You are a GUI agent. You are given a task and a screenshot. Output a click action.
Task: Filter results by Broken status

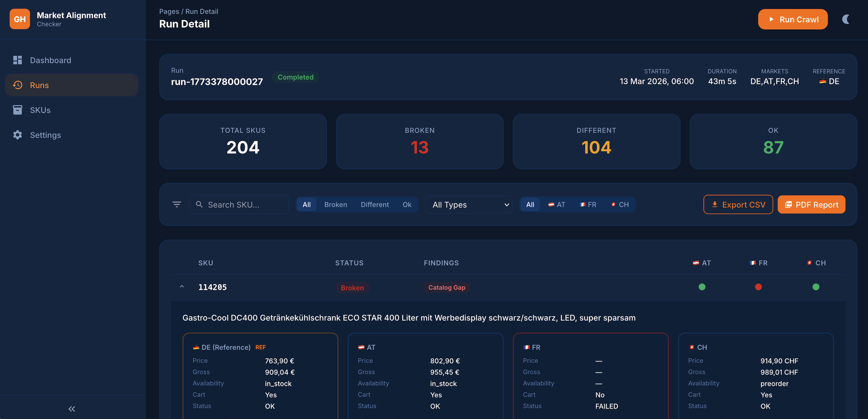coord(335,205)
